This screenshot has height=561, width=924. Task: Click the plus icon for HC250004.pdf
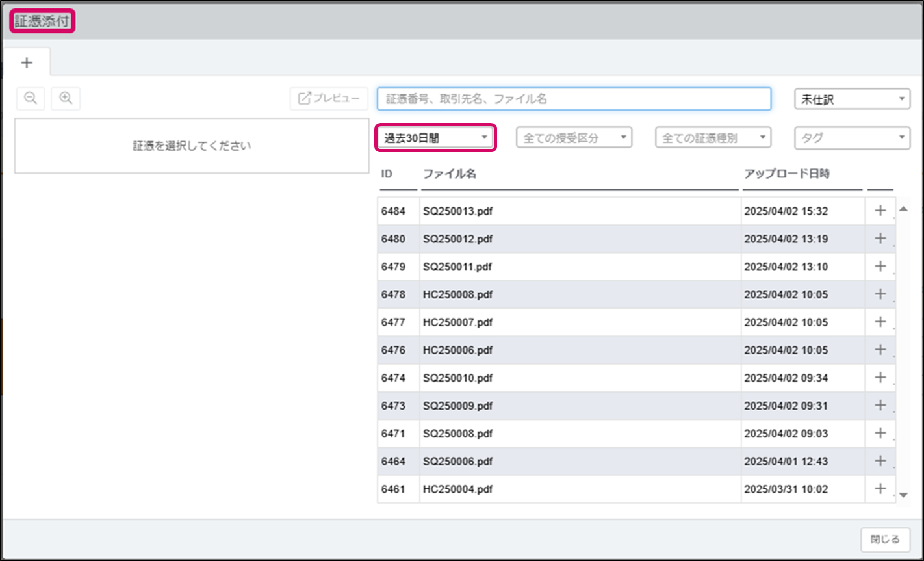(880, 489)
